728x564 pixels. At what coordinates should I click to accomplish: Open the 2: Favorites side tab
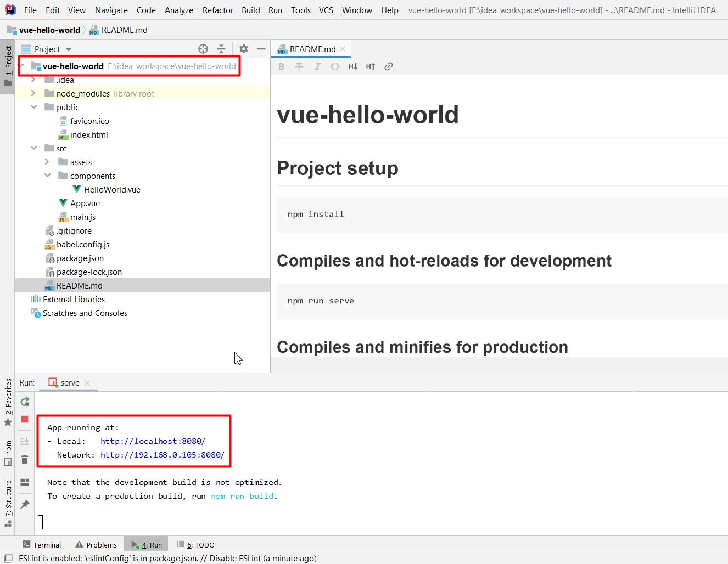click(8, 402)
